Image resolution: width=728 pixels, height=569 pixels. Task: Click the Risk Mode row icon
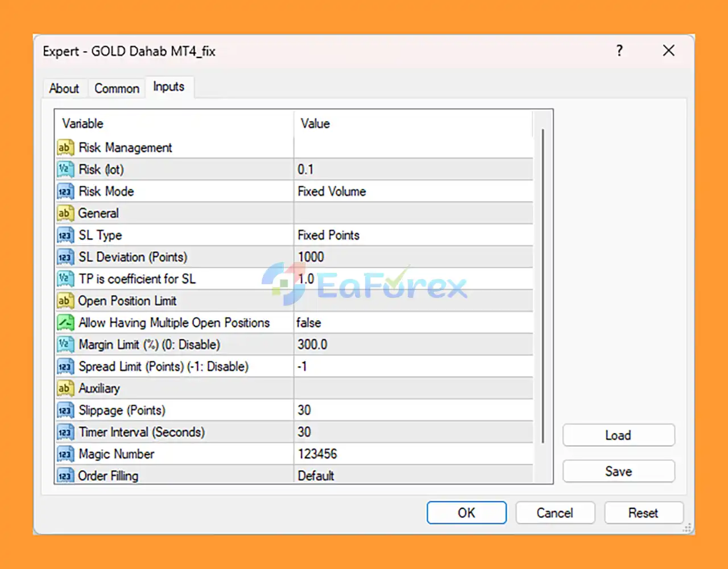[x=65, y=192]
